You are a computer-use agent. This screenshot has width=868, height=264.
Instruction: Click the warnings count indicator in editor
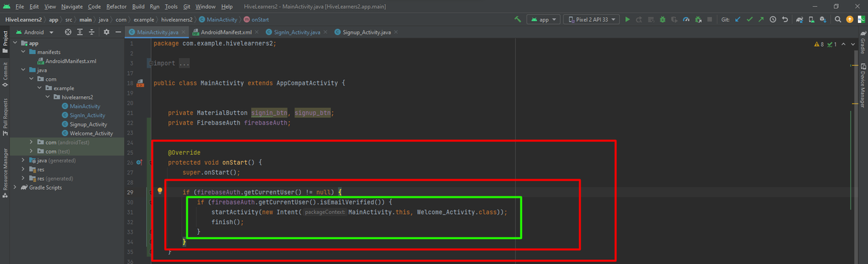[x=820, y=44]
